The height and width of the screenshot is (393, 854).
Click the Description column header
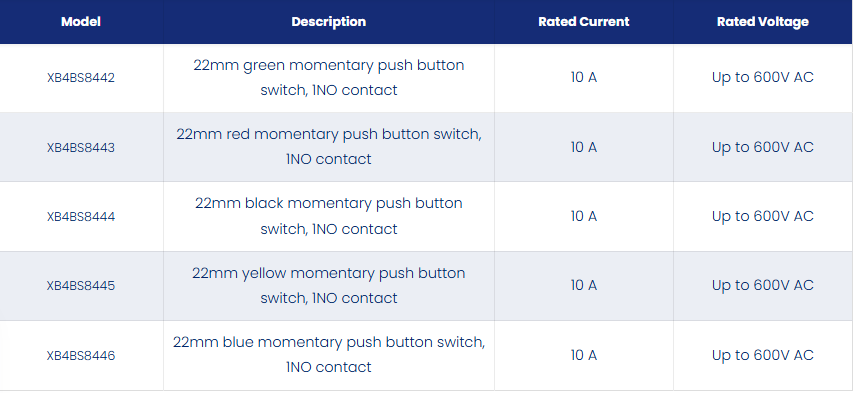point(328,22)
